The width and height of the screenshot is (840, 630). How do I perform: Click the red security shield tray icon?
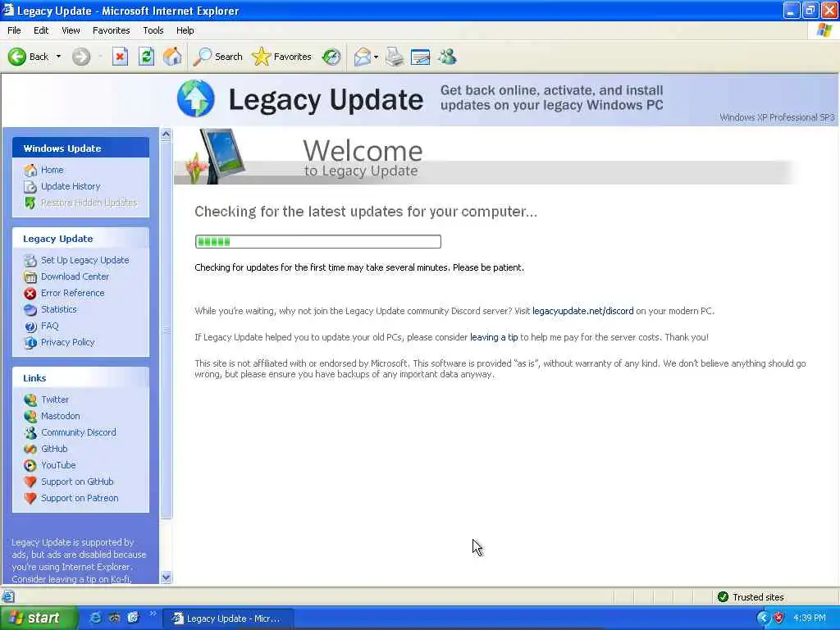point(779,619)
